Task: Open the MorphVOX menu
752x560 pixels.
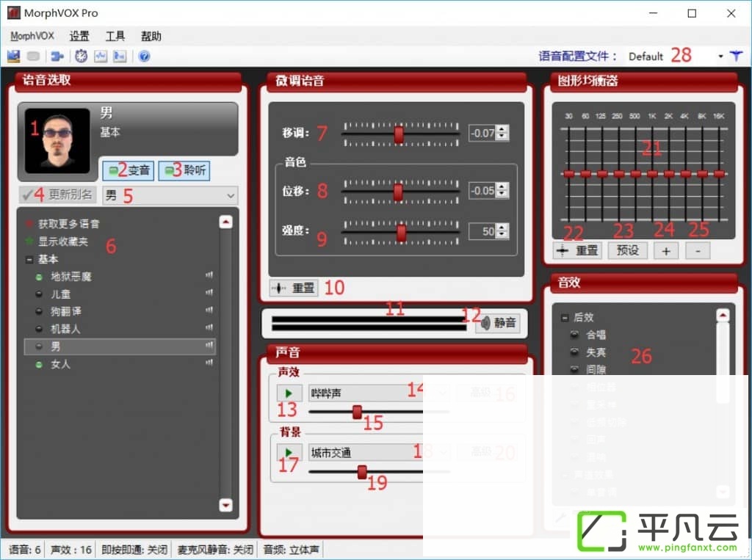Action: [x=32, y=36]
